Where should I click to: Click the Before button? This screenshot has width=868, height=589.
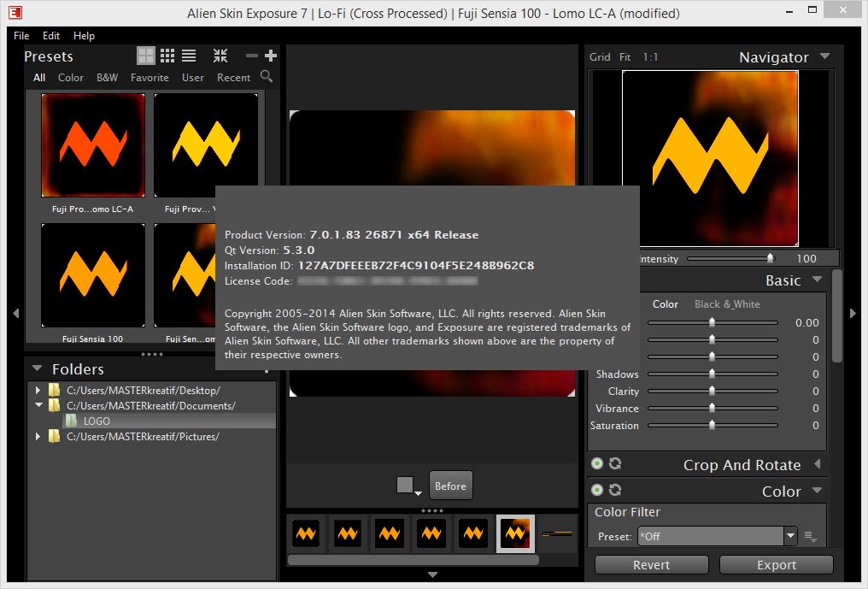450,486
